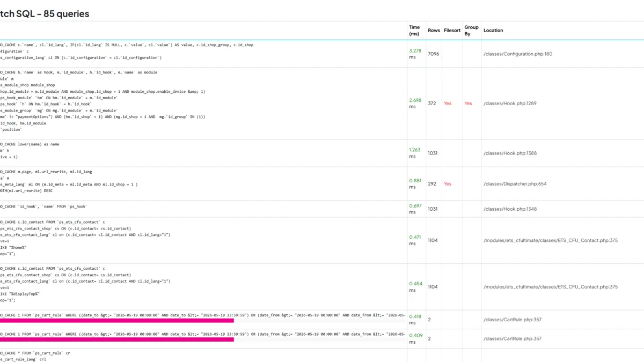Viewport: 644px width, 362px height.
Task: Click the 1104 rows cell in the 0.454 ms row
Action: pyautogui.click(x=433, y=287)
